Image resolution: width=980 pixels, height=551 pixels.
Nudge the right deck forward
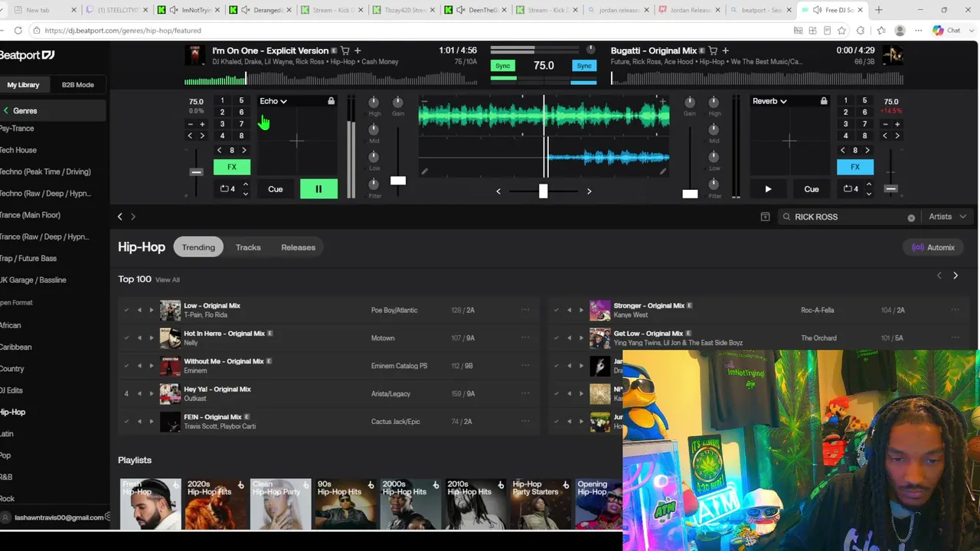[x=897, y=136]
